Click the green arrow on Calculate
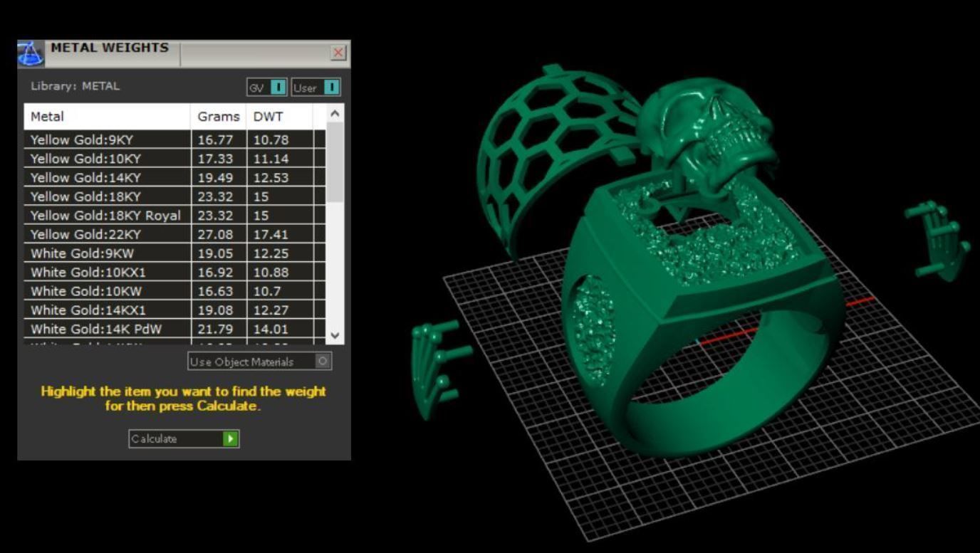The height and width of the screenshot is (553, 980). 230,438
